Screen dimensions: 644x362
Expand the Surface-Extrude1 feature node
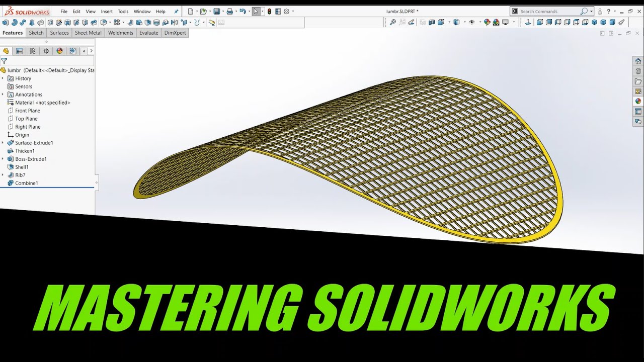point(3,143)
